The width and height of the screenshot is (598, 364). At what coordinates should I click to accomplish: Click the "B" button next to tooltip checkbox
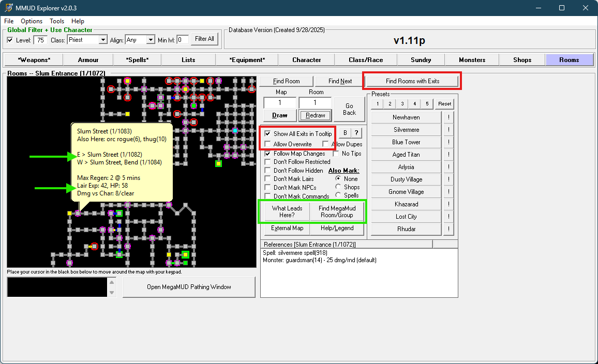[x=345, y=133]
